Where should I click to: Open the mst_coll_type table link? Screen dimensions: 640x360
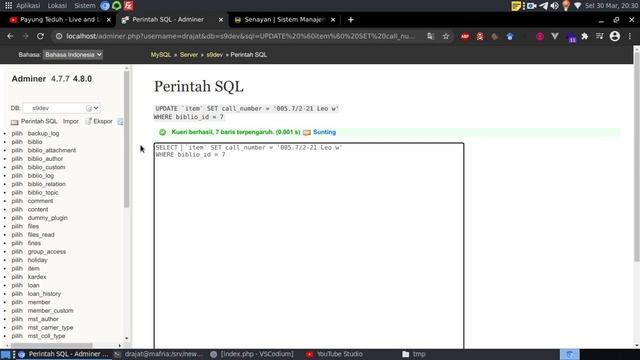(46, 336)
